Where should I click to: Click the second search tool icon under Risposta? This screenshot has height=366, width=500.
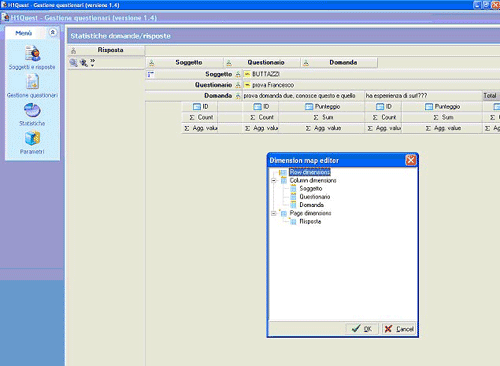tap(84, 62)
